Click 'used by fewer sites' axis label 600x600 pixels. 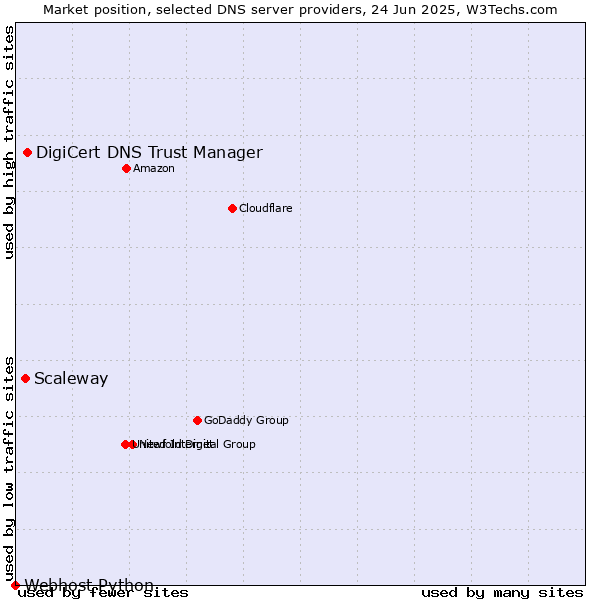103,593
